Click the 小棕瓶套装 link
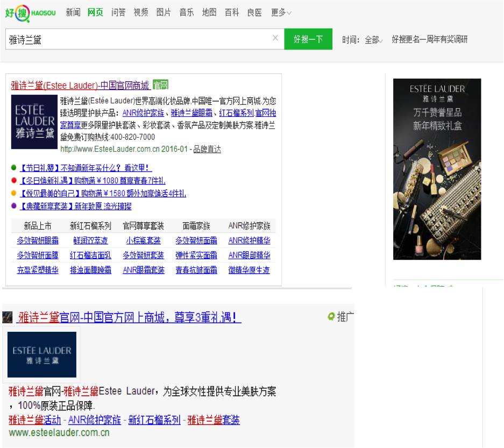Viewport: 504px width, 448px height. 144,240
